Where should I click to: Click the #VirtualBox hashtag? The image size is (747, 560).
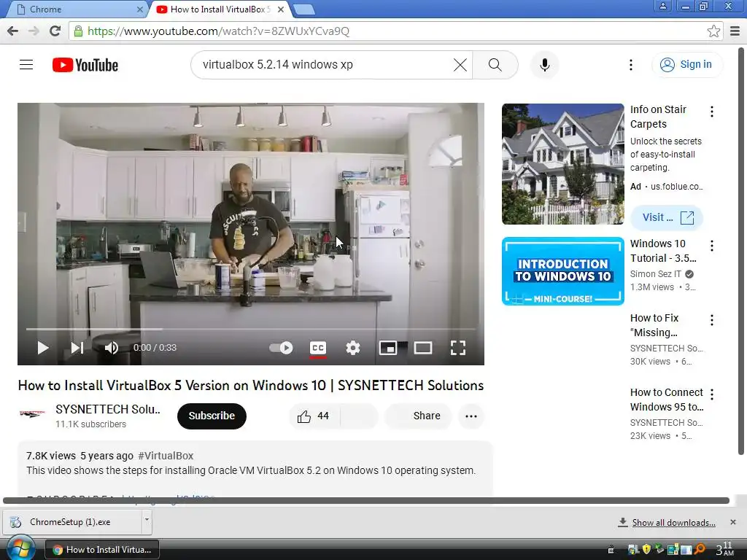[x=166, y=456]
